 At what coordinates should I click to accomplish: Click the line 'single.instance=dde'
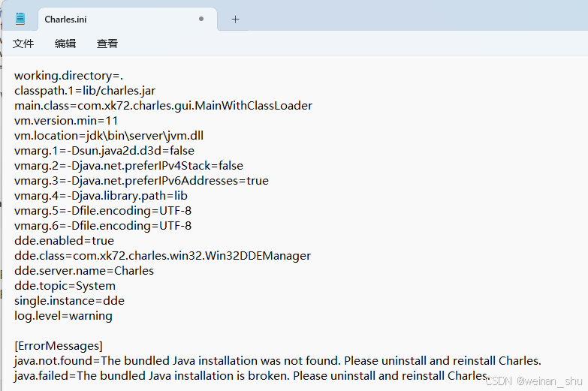[69, 301]
